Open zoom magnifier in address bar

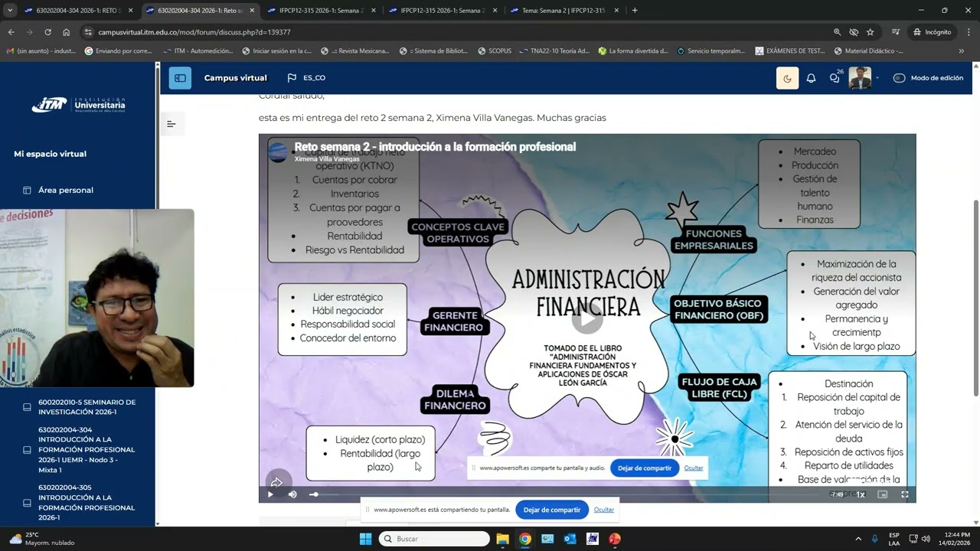837,32
